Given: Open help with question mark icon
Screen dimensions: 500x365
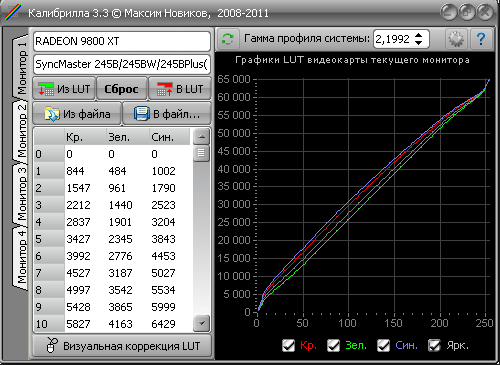Looking at the screenshot, I should 480,39.
